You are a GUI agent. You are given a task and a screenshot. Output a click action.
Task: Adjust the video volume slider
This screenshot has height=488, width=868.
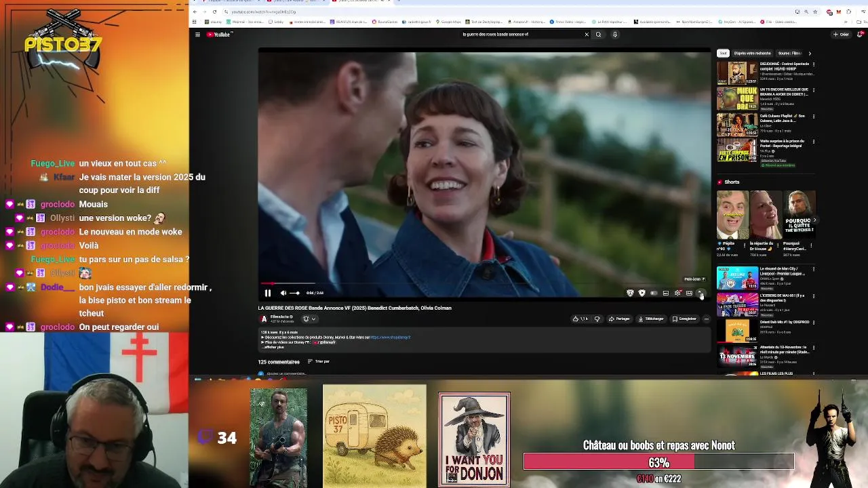[295, 293]
